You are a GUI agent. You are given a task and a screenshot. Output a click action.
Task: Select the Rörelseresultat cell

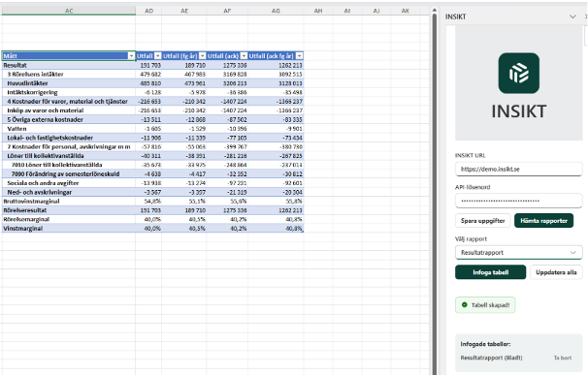[69, 210]
